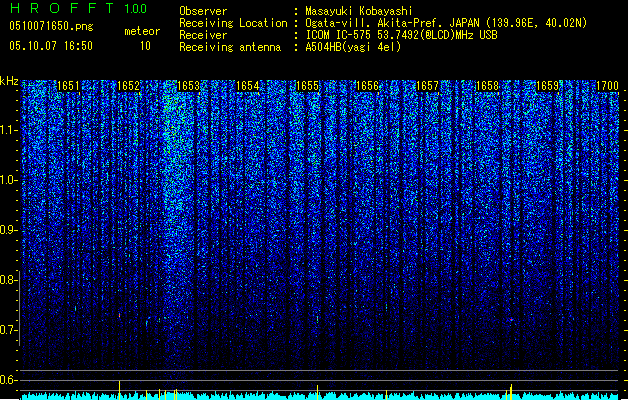Click the 1651 time marker
Viewport: 629px width, 400px height.
(68, 86)
